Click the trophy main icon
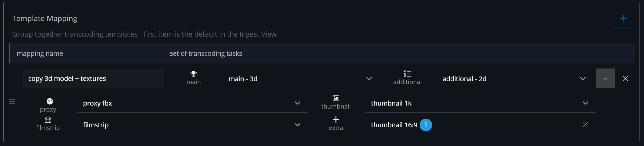 coord(193,74)
